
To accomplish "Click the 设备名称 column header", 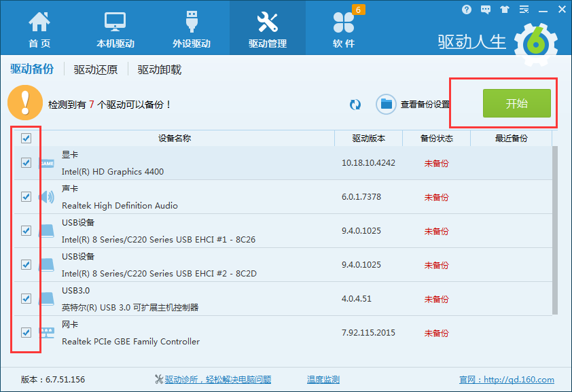I will click(x=175, y=138).
